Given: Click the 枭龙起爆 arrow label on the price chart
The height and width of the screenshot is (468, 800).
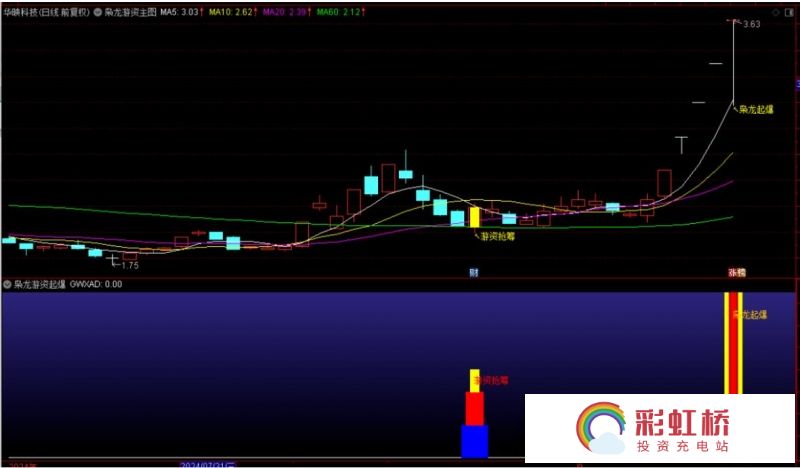Looking at the screenshot, I should (x=753, y=111).
